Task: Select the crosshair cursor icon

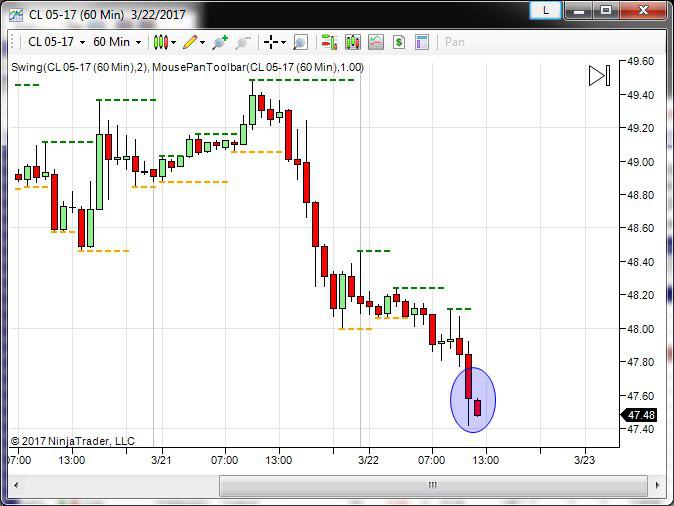Action: pyautogui.click(x=271, y=42)
